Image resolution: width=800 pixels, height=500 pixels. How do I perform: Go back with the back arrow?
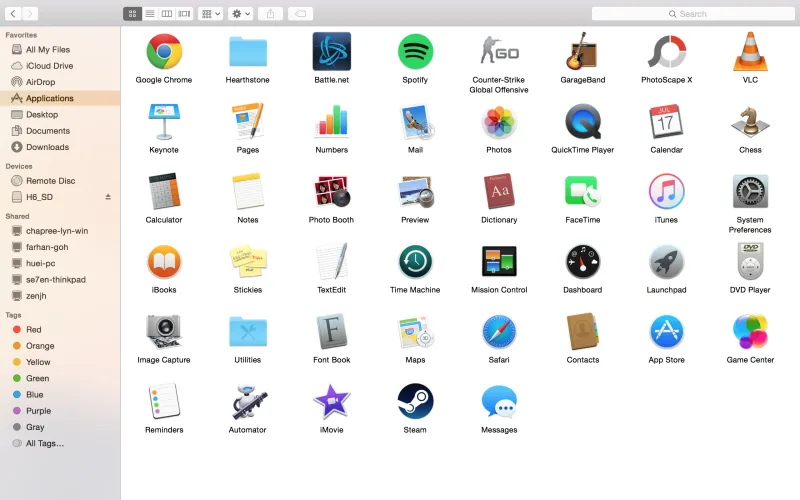[13, 14]
